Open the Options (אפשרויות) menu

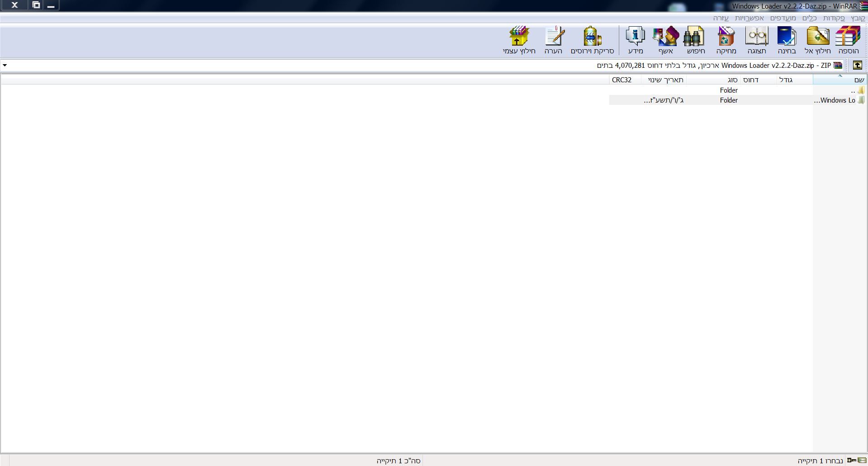pos(749,18)
